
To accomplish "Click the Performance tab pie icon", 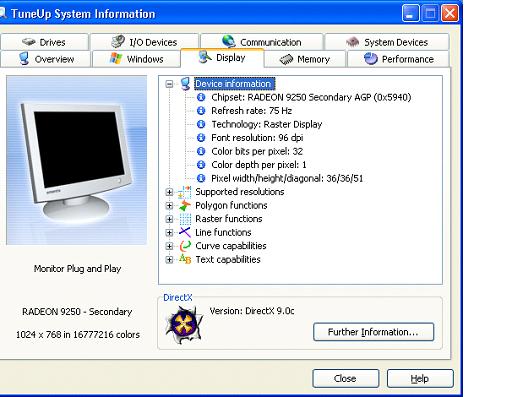I will (371, 59).
